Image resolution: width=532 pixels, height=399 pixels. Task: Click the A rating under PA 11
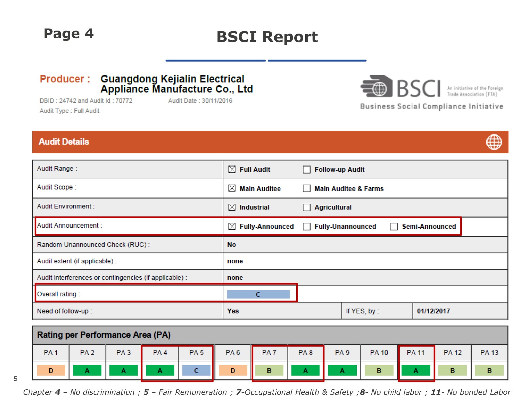pos(416,370)
